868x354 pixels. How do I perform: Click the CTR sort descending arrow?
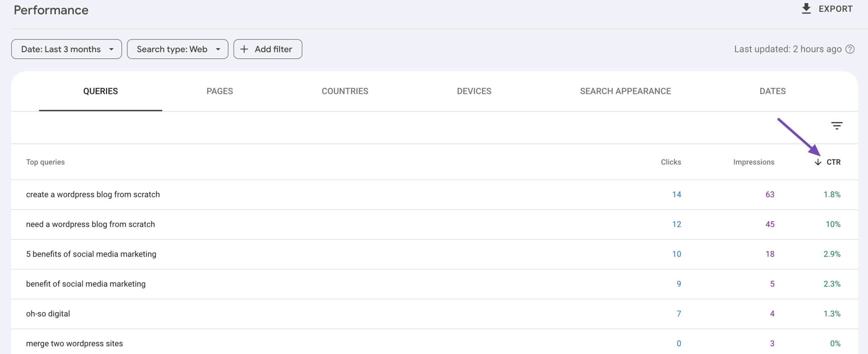tap(818, 162)
